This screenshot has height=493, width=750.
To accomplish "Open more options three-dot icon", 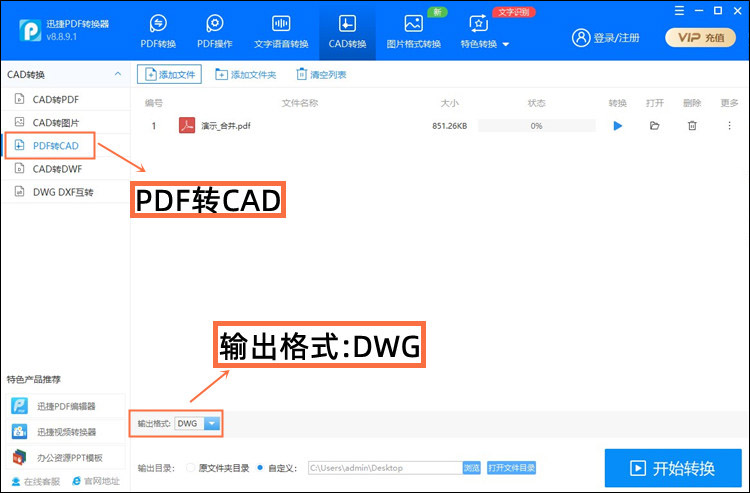I will [x=729, y=126].
